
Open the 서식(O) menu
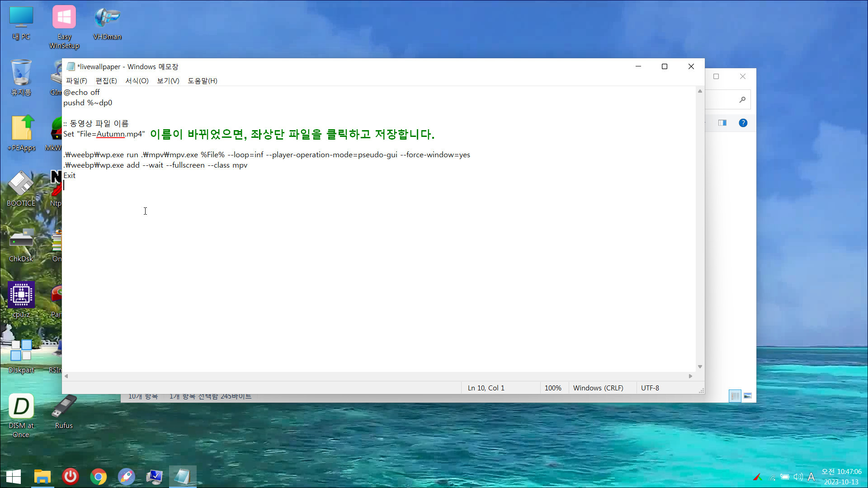tap(137, 80)
